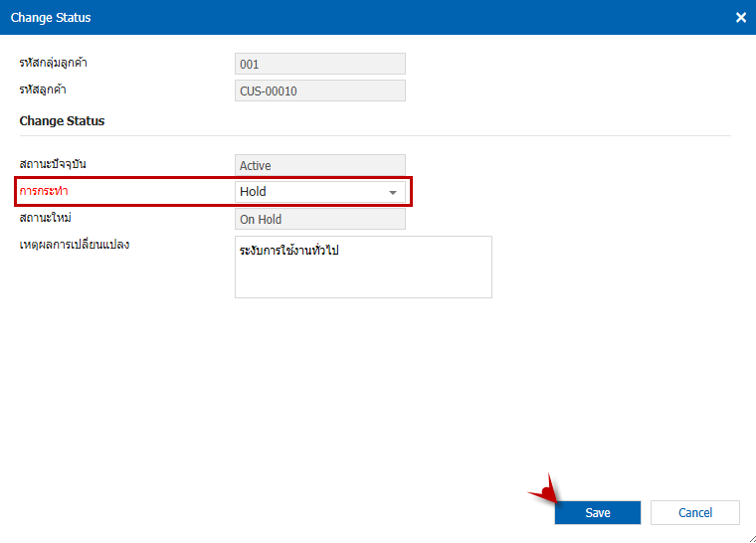Select the Hold value in action combo box
The height and width of the screenshot is (543, 756).
tap(308, 192)
